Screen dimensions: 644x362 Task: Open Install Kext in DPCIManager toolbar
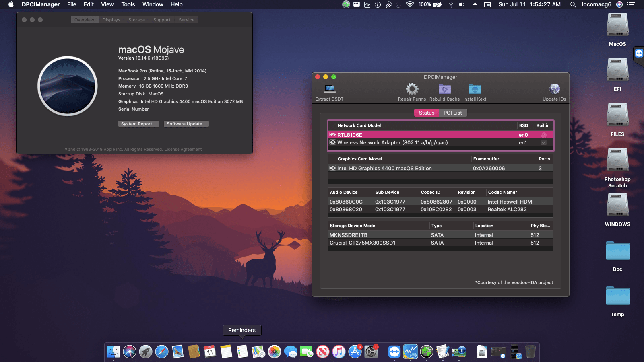coord(475,89)
